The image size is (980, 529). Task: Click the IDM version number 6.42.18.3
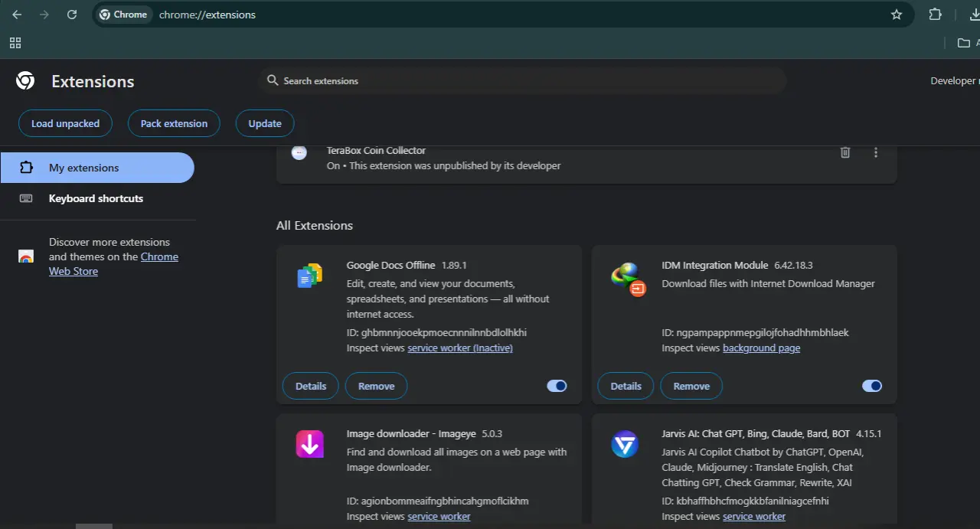pyautogui.click(x=793, y=265)
